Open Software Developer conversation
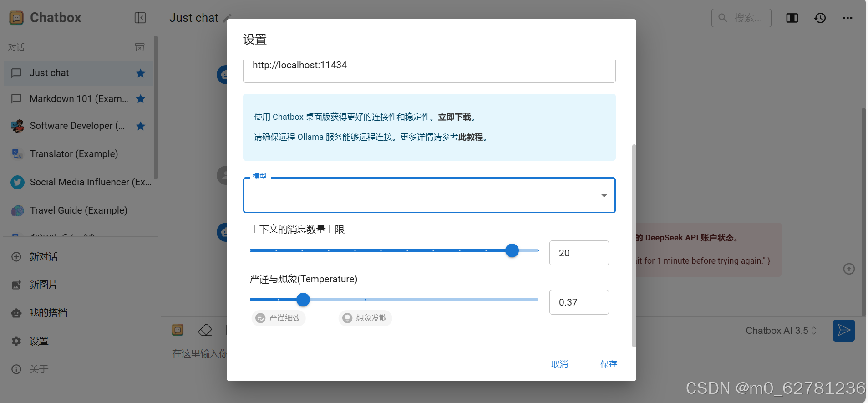 [78, 126]
